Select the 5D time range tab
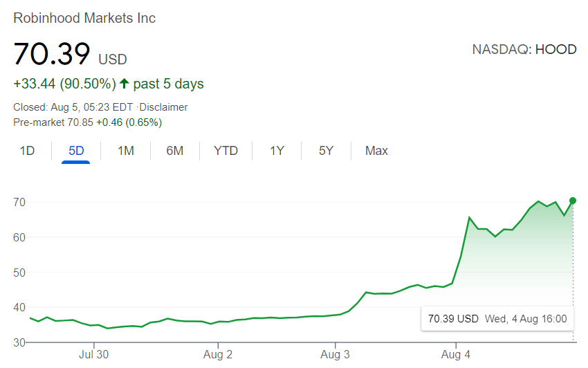 click(76, 150)
